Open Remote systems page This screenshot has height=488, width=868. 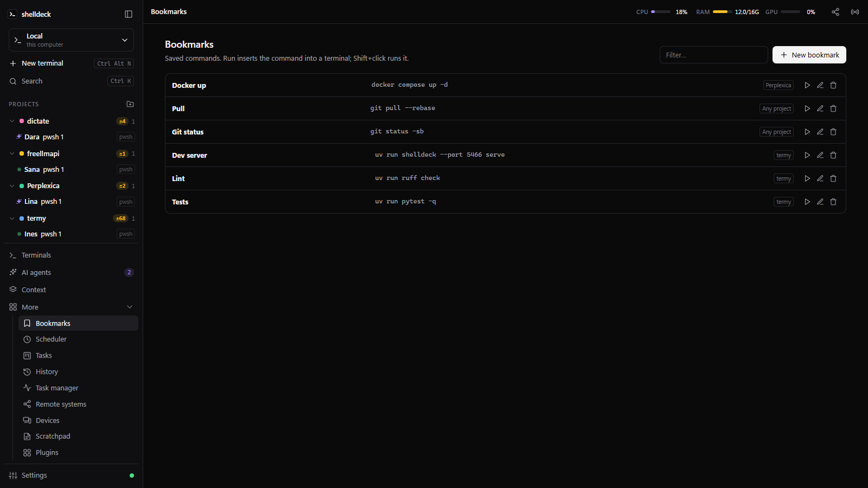click(x=78, y=404)
